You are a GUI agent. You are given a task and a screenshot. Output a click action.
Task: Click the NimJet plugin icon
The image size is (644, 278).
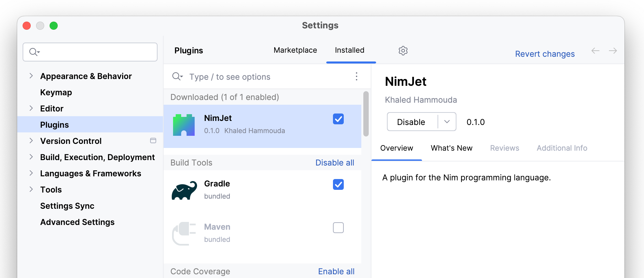tap(184, 125)
